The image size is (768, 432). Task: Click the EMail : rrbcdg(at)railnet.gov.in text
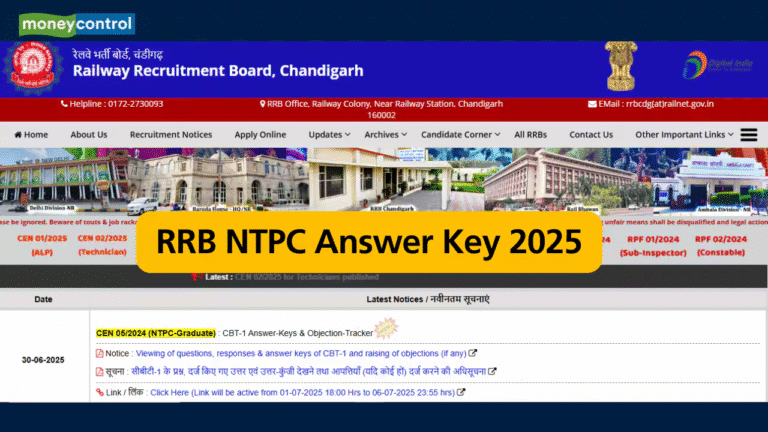(x=656, y=104)
